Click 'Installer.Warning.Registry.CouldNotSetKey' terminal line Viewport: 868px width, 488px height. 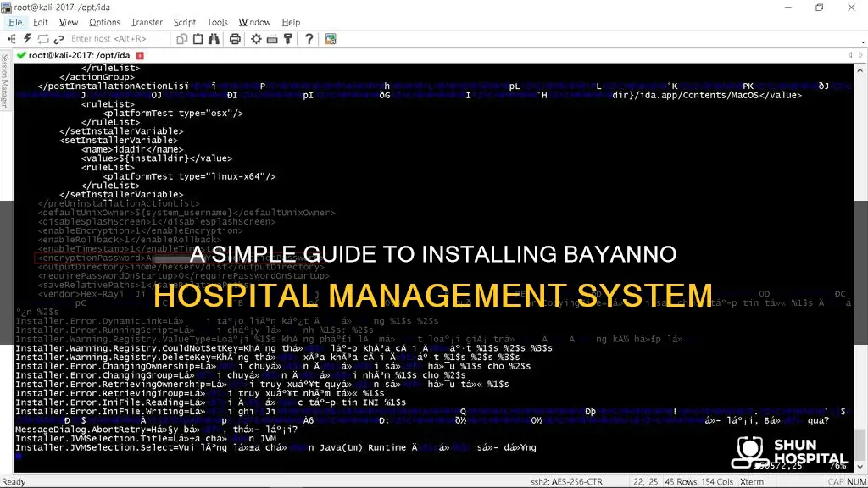[x=284, y=348]
